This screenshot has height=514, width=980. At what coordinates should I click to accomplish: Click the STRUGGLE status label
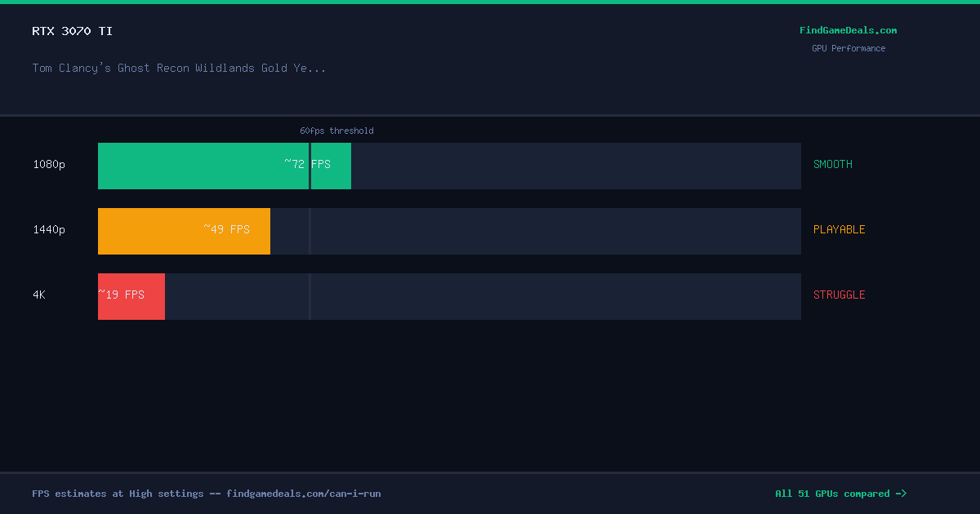(840, 295)
